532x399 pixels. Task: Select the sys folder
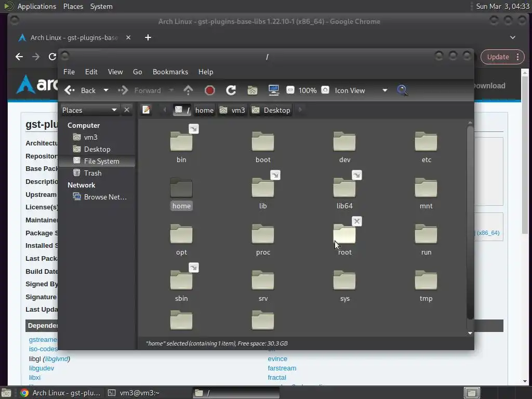click(344, 280)
